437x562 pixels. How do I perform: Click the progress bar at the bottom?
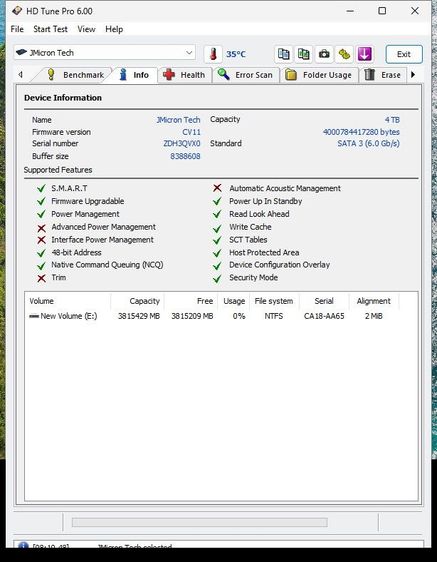click(x=200, y=522)
